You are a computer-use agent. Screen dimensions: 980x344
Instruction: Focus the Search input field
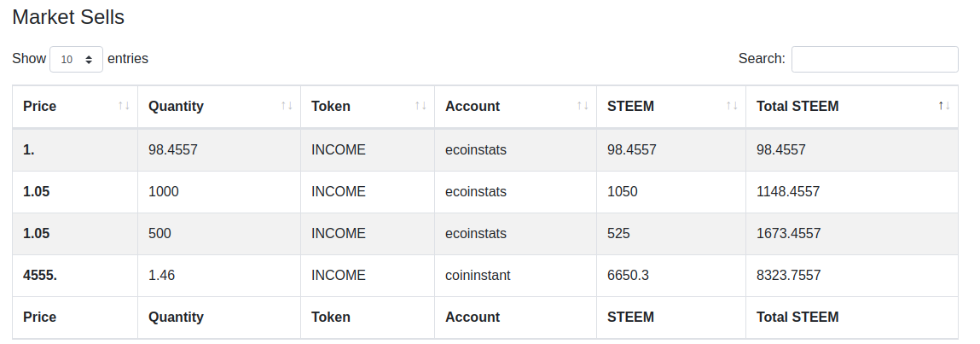point(874,60)
